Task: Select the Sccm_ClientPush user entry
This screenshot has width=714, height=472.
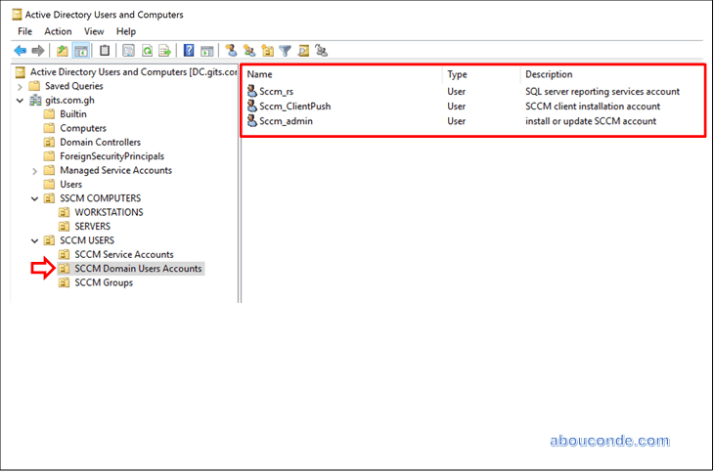Action: (294, 106)
